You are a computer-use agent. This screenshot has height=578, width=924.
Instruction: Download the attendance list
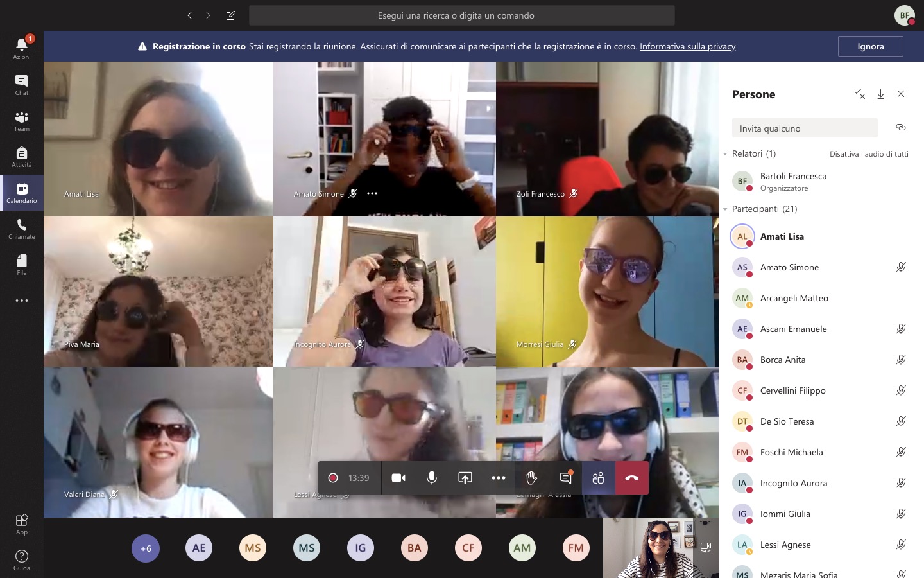[880, 94]
